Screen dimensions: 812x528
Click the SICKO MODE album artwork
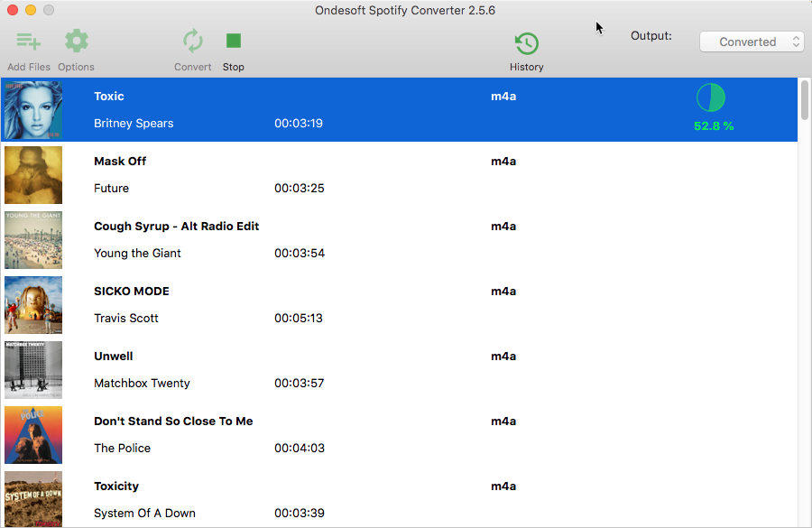tap(33, 305)
